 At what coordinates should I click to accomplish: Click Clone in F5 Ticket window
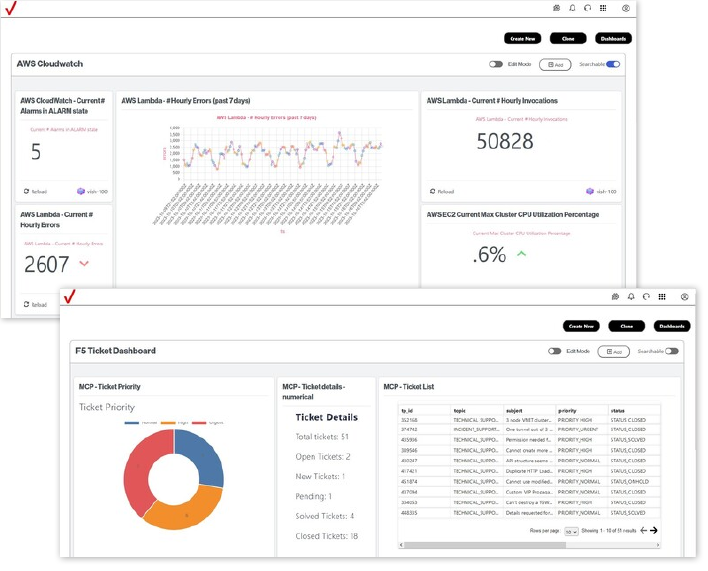[627, 326]
